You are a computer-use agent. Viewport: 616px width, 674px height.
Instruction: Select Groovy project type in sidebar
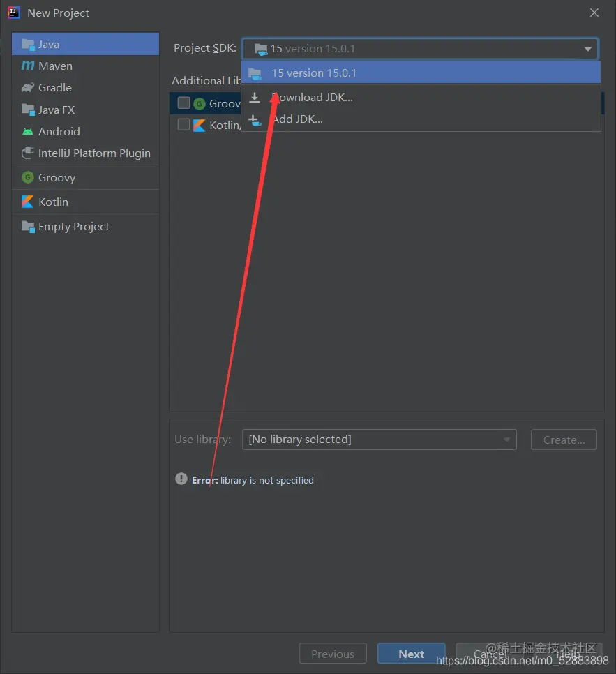pyautogui.click(x=86, y=177)
